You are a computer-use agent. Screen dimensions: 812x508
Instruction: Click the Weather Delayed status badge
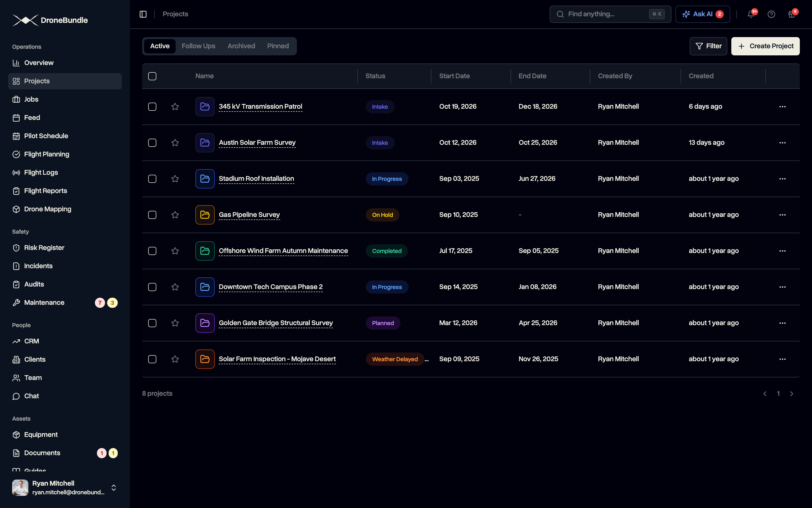tap(395, 359)
